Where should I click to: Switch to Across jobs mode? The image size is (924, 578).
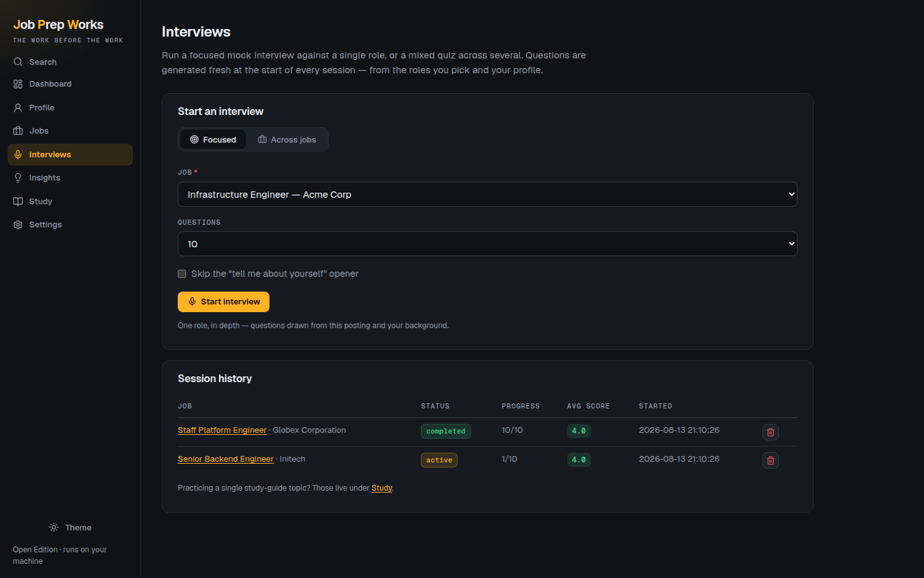287,139
